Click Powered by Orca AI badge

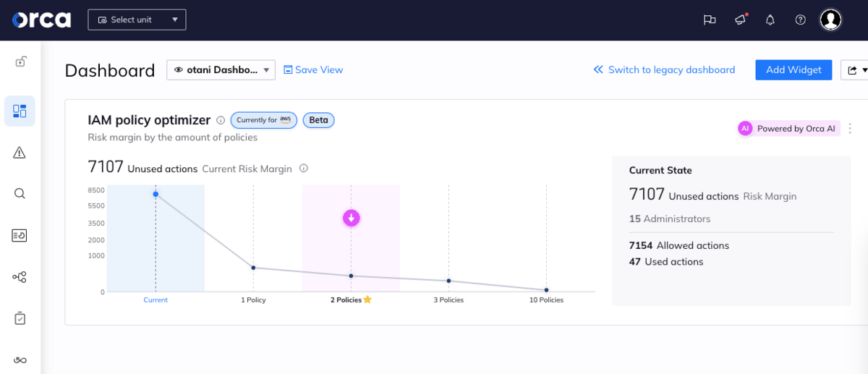pos(788,129)
